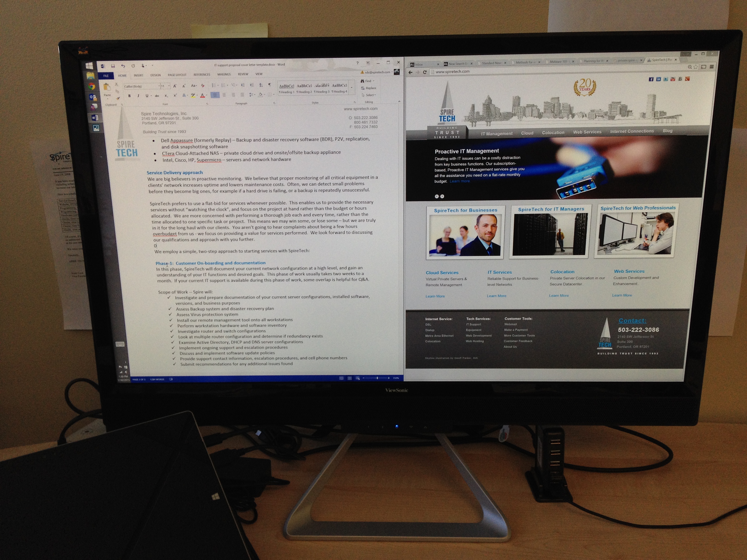
Task: Open the font size 11 dropdown
Action: click(x=169, y=86)
